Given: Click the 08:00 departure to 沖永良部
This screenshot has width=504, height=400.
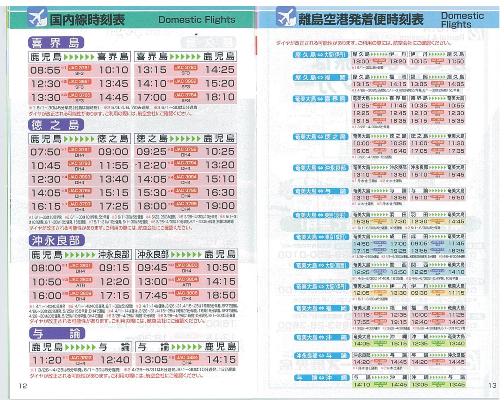Looking at the screenshot, I should tap(47, 268).
